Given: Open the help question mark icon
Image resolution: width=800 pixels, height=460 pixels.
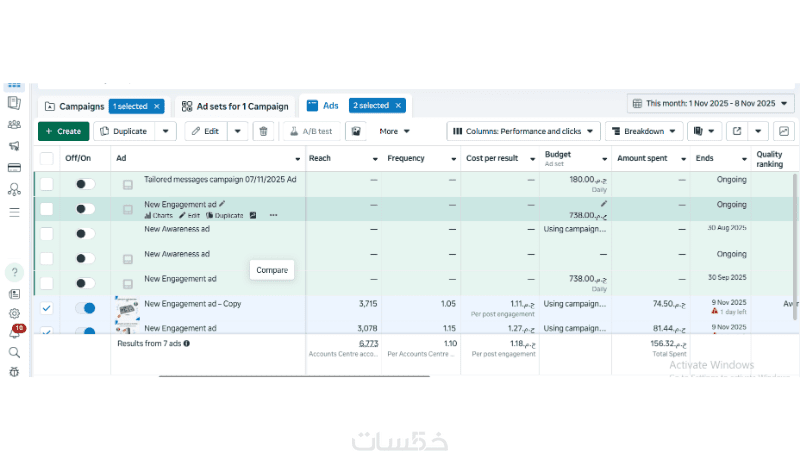Looking at the screenshot, I should click(14, 272).
